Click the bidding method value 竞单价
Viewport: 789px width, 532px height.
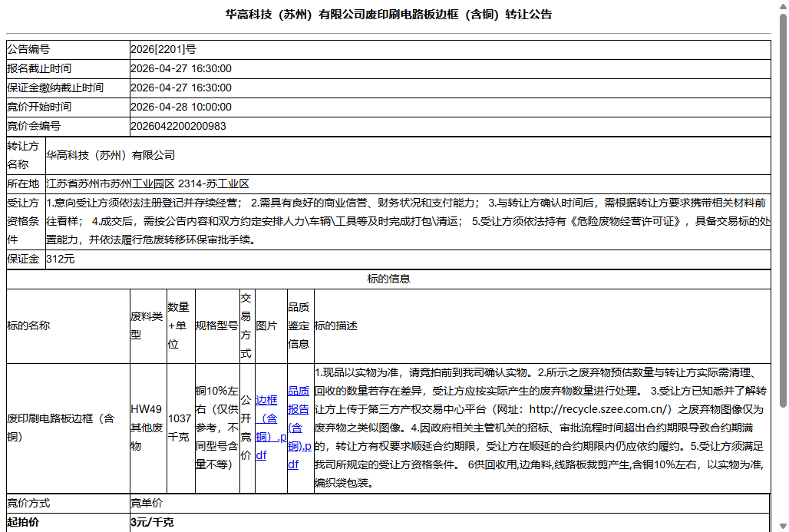(x=147, y=504)
